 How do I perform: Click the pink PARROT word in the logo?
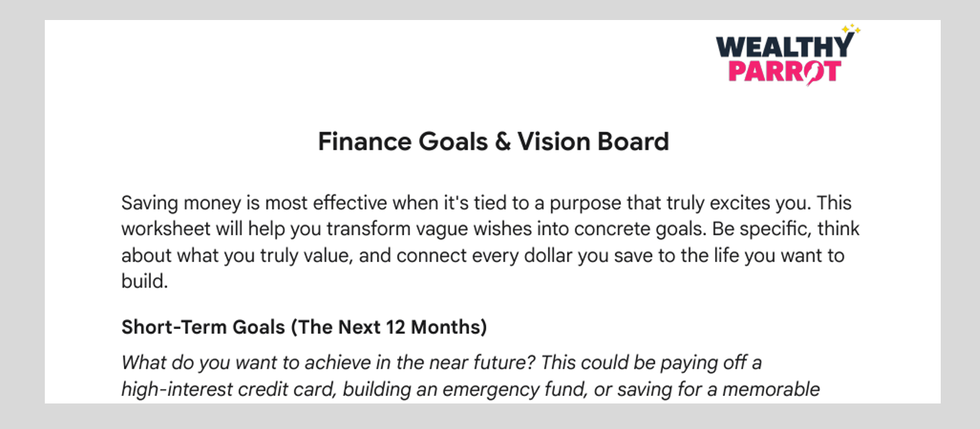[785, 72]
